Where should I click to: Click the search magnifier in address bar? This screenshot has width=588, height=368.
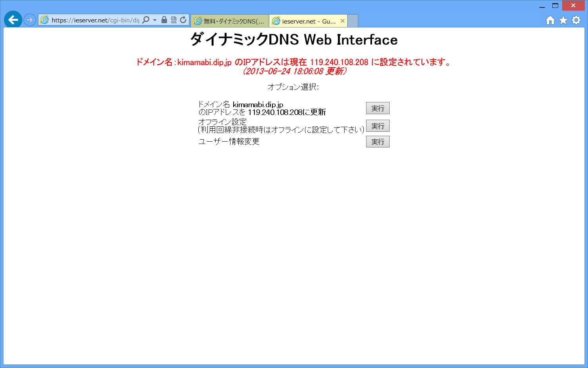(146, 19)
